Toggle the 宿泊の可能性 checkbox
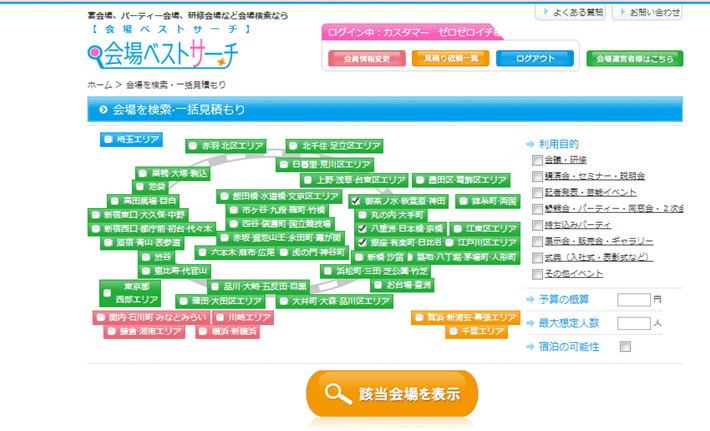710x431 pixels. point(625,347)
